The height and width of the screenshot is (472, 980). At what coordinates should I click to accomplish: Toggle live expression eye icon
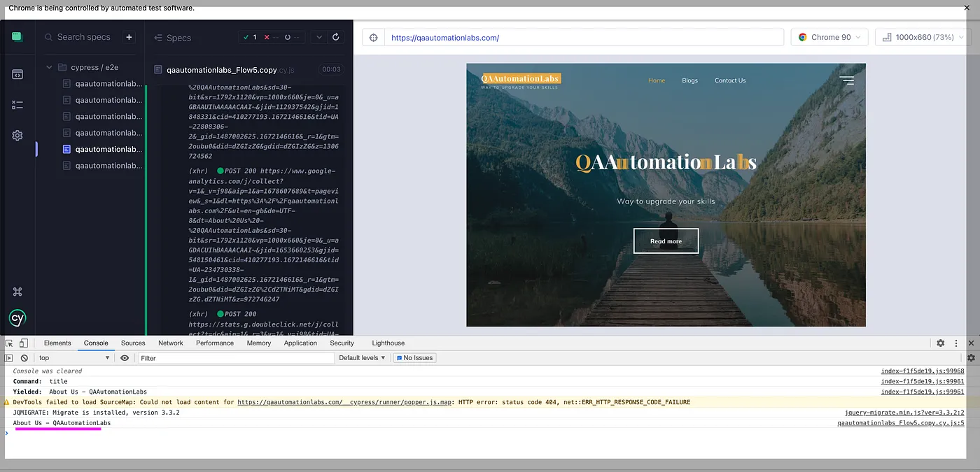click(x=125, y=357)
